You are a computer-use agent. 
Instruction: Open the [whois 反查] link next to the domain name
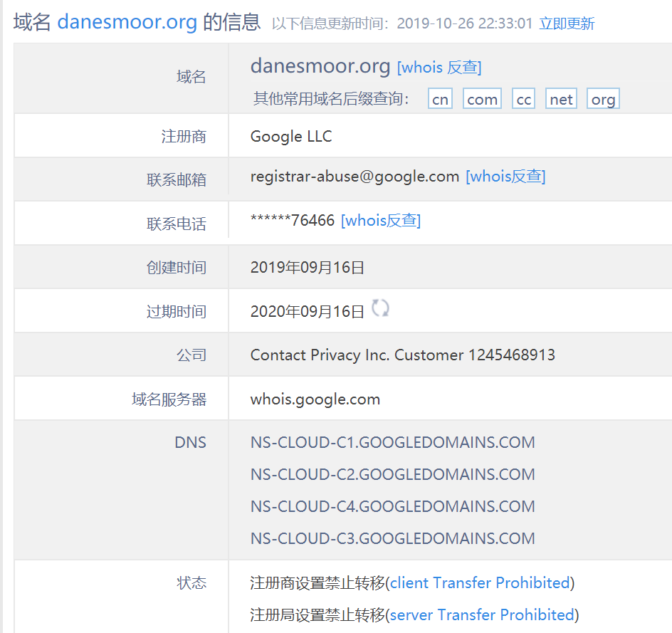click(x=439, y=67)
